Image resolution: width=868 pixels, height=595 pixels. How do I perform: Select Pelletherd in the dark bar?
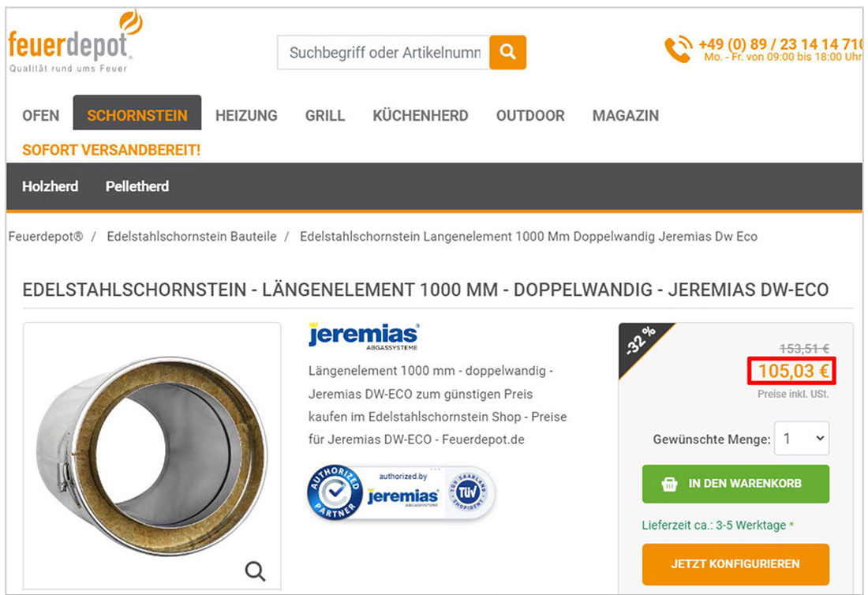[137, 186]
